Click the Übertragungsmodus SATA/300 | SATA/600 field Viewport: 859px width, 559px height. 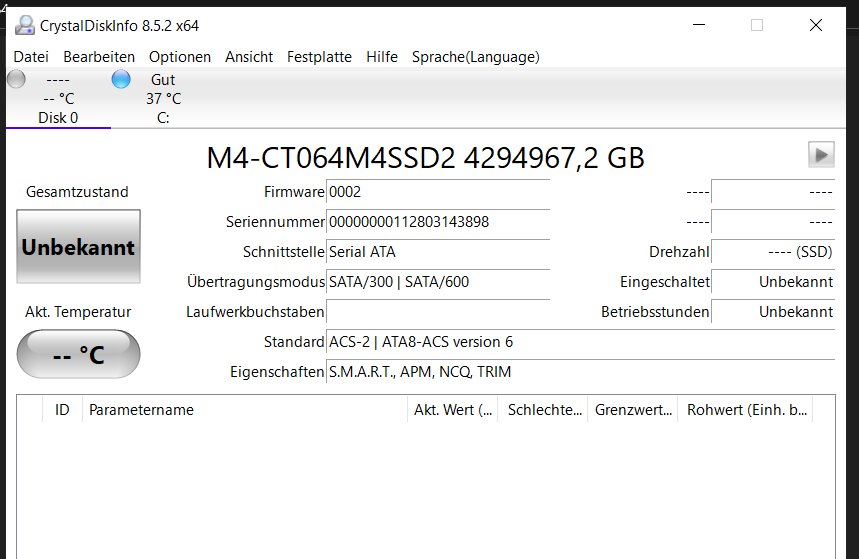438,282
